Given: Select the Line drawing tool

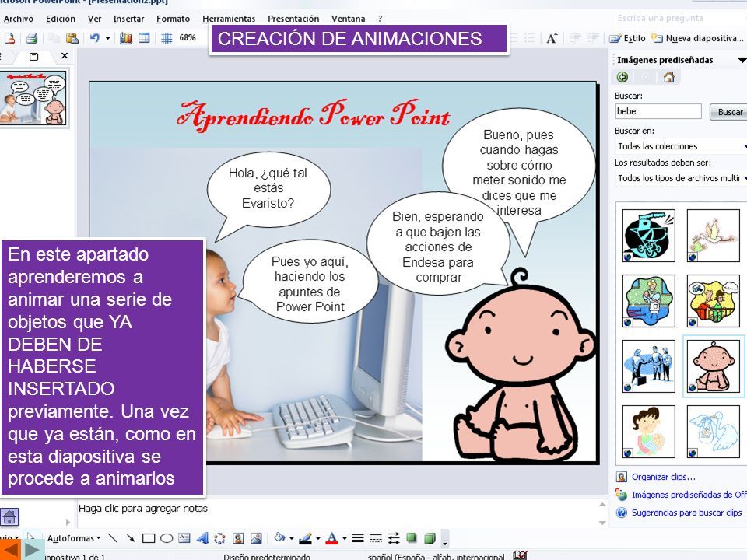Looking at the screenshot, I should click(113, 538).
